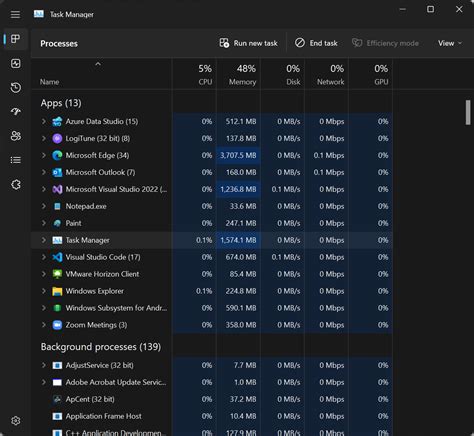Open the Services page icon
The width and height of the screenshot is (474, 436).
click(16, 184)
